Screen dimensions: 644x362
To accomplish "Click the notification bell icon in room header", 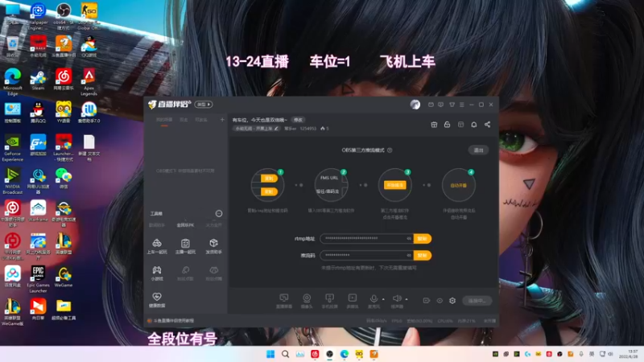I will click(x=473, y=125).
